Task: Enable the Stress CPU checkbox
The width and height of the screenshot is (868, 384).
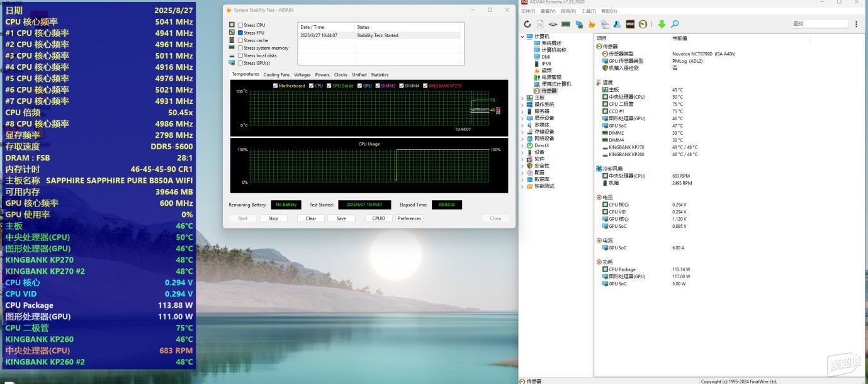Action: click(240, 25)
